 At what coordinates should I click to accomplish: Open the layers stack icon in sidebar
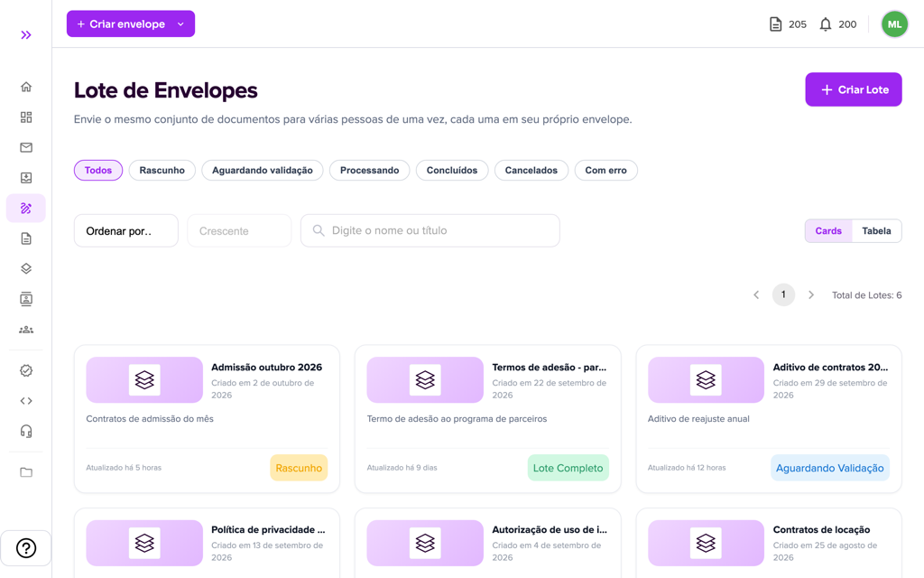point(26,268)
